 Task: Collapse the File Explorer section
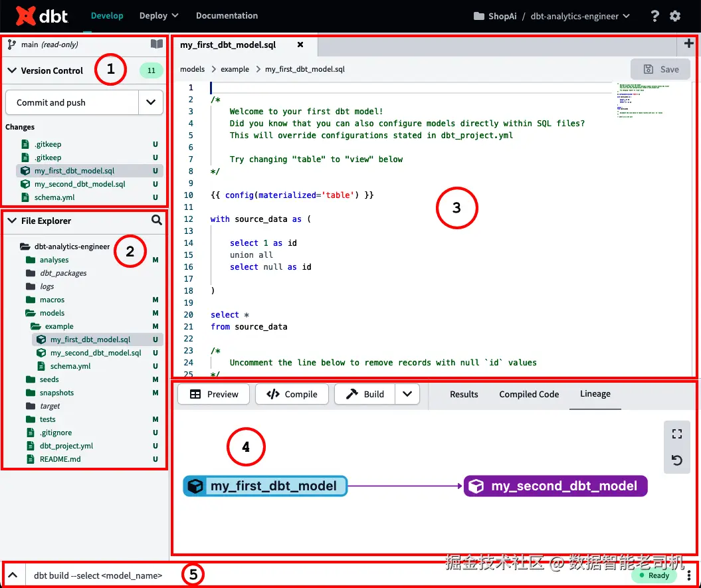coord(12,221)
